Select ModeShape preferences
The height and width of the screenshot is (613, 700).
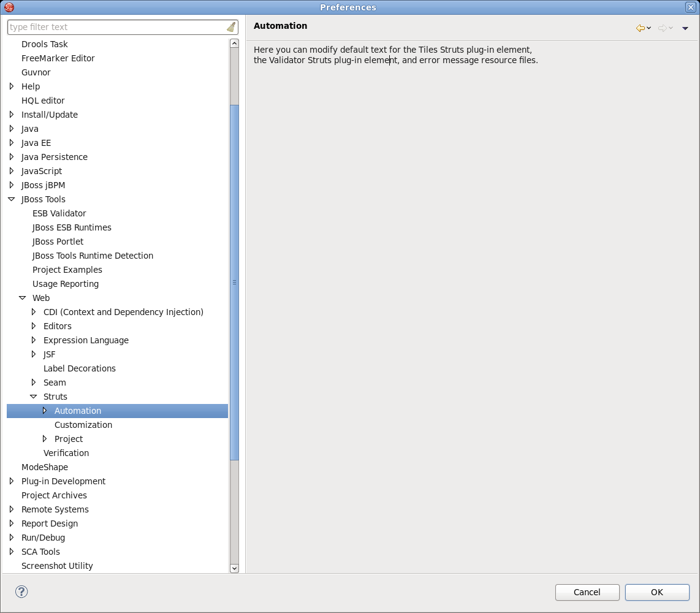coord(45,467)
